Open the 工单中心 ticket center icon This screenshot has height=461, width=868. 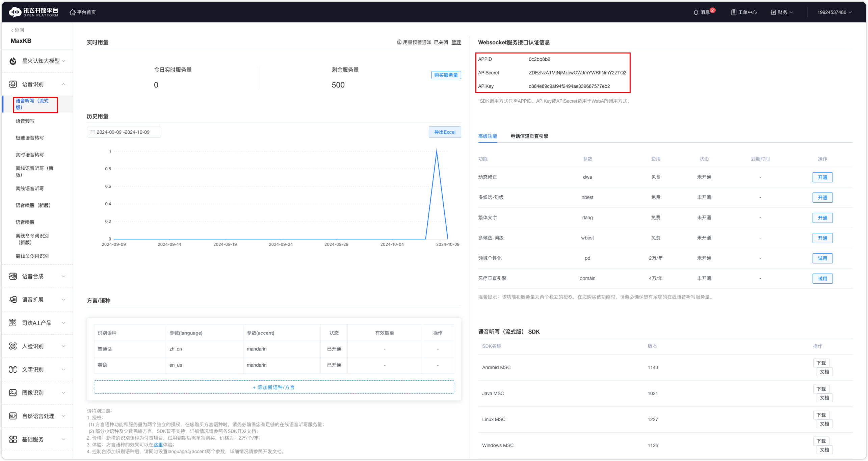point(734,12)
